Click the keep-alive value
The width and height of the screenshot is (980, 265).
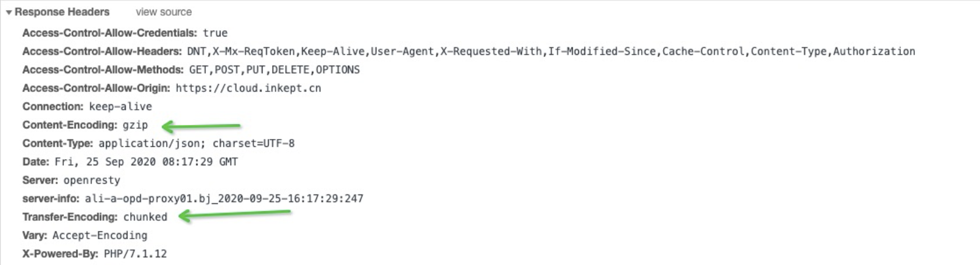pyautogui.click(x=120, y=106)
